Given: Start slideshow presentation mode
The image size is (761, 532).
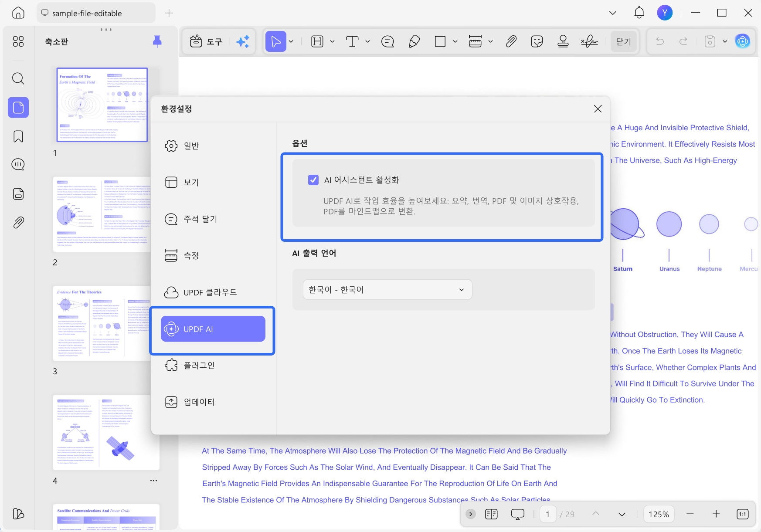Looking at the screenshot, I should [x=517, y=514].
